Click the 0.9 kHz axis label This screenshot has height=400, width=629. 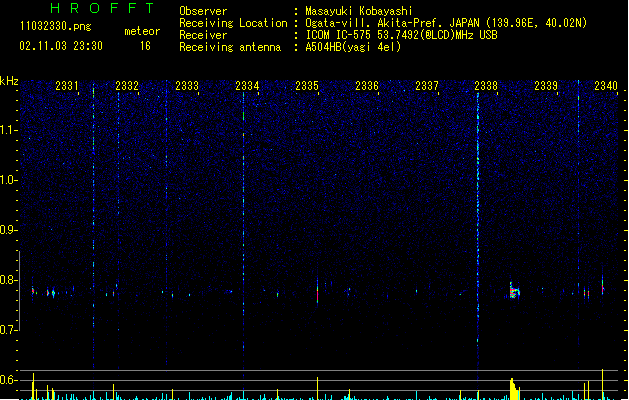[x=8, y=230]
